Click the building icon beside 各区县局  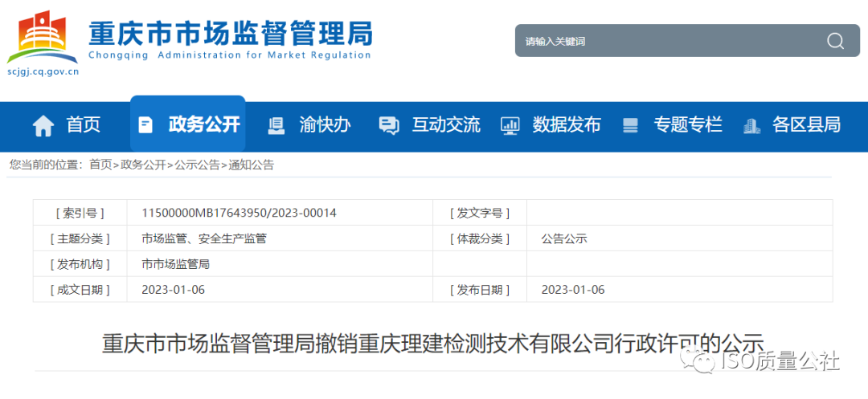751,125
